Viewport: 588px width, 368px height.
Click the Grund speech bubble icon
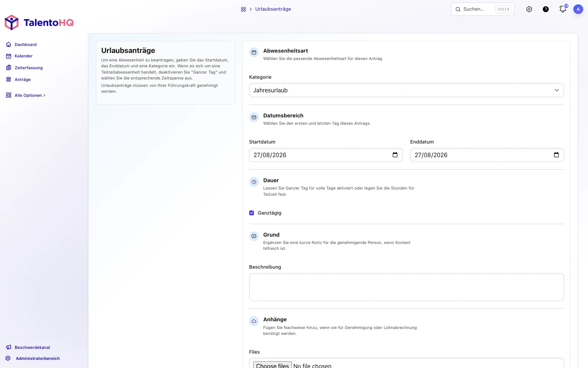click(254, 236)
